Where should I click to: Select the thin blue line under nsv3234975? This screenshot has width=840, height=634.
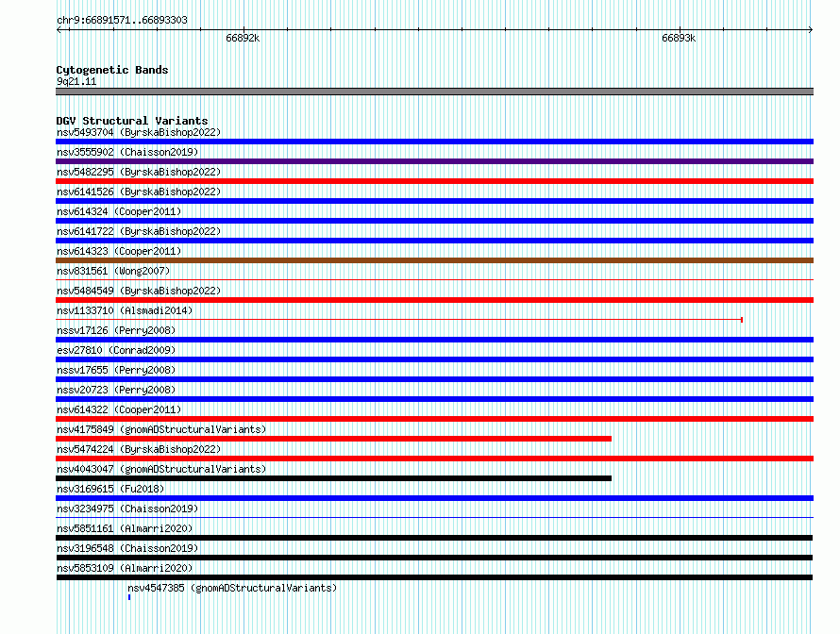pyautogui.click(x=434, y=517)
